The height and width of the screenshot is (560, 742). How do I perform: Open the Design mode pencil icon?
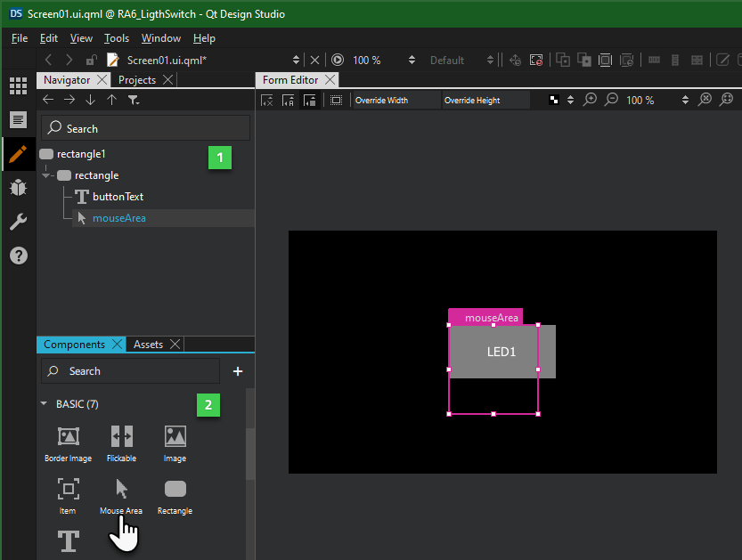click(18, 153)
